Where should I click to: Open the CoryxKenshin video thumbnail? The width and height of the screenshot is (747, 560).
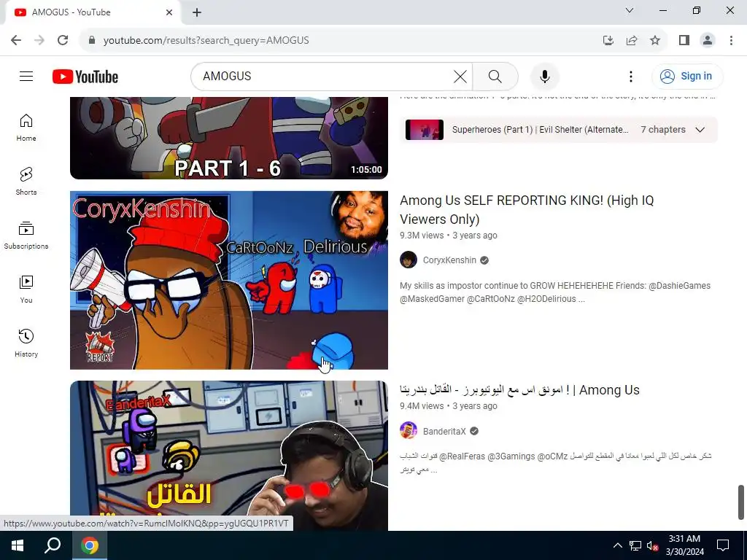(228, 280)
